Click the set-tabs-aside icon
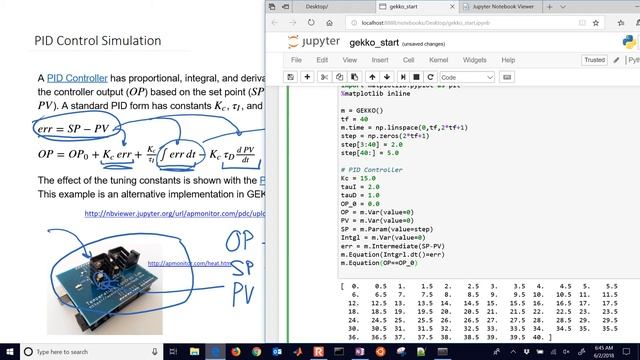Screen dimensions: 640x360 point(285,7)
